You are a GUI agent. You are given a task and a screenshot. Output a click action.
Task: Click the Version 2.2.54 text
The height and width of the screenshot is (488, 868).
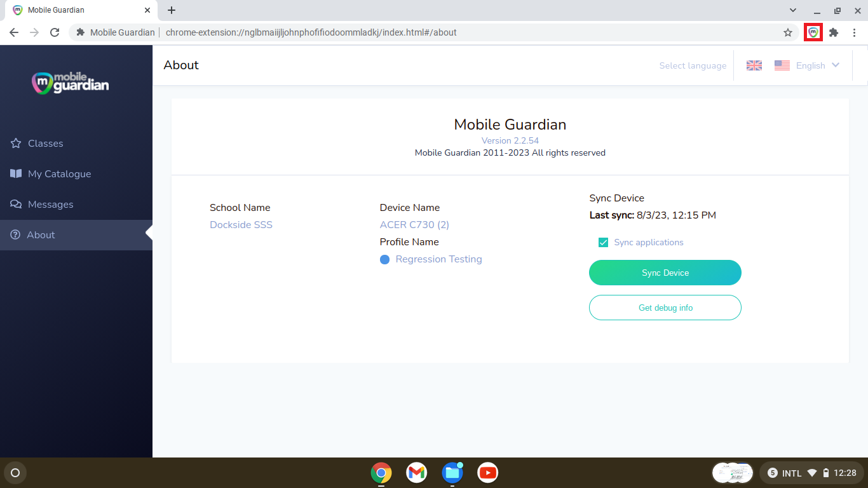(510, 140)
